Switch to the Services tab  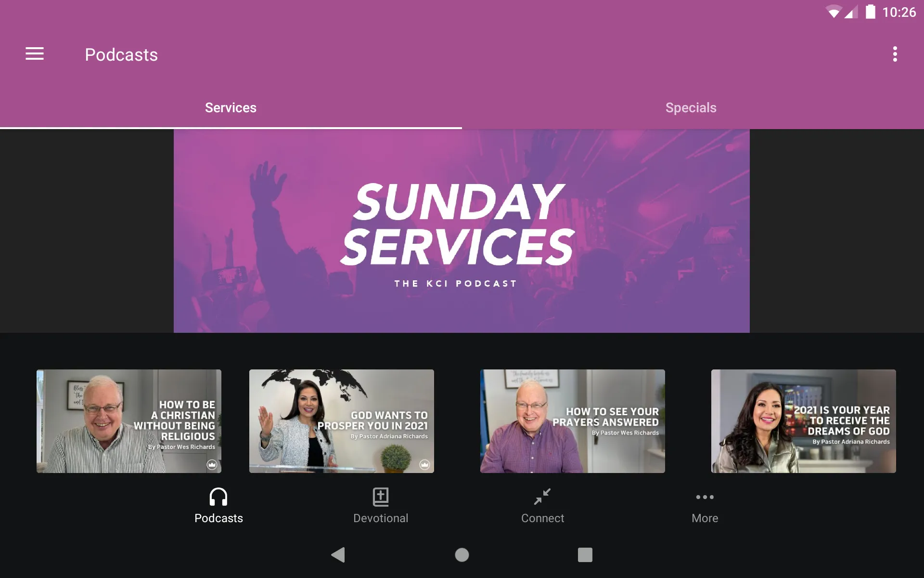click(x=231, y=107)
